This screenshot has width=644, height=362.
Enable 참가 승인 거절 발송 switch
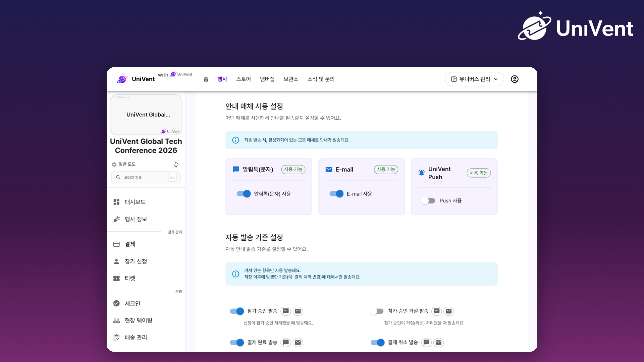(x=377, y=311)
